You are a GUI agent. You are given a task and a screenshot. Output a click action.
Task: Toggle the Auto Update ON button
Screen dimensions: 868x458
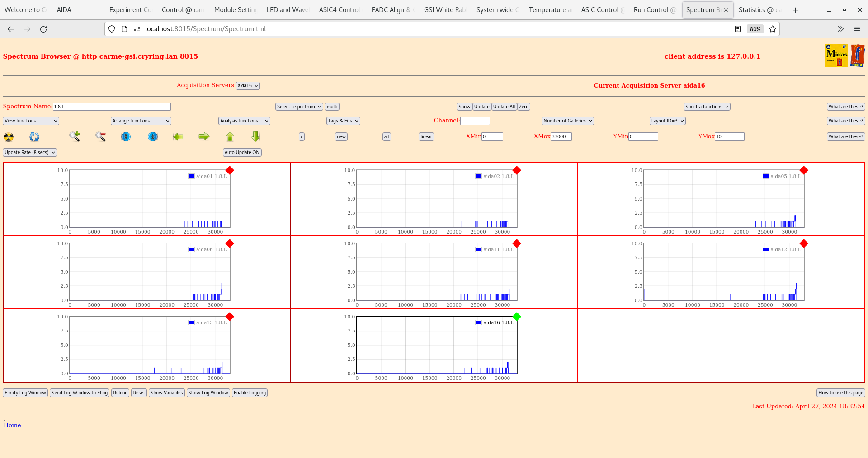[x=242, y=152]
